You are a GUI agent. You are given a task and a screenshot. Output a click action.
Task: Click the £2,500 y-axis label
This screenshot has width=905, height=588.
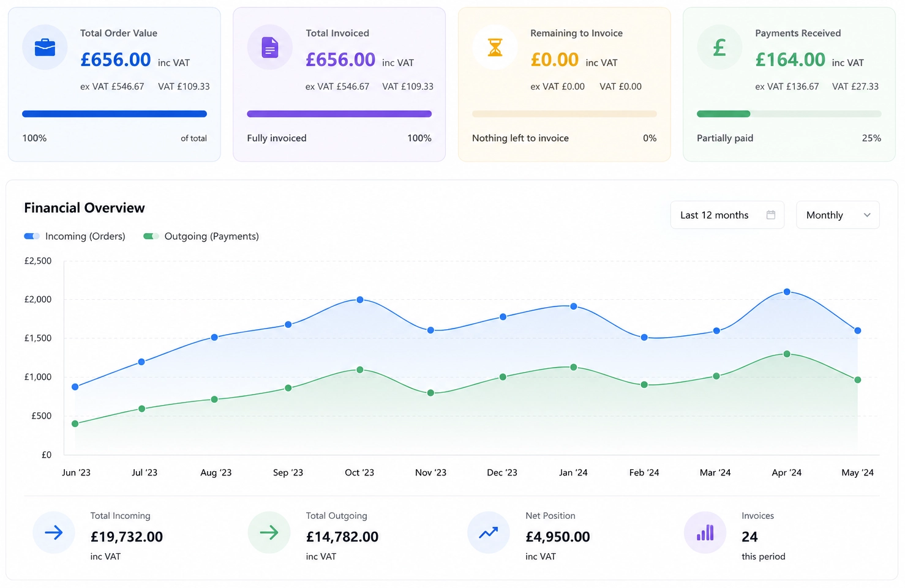click(x=38, y=261)
